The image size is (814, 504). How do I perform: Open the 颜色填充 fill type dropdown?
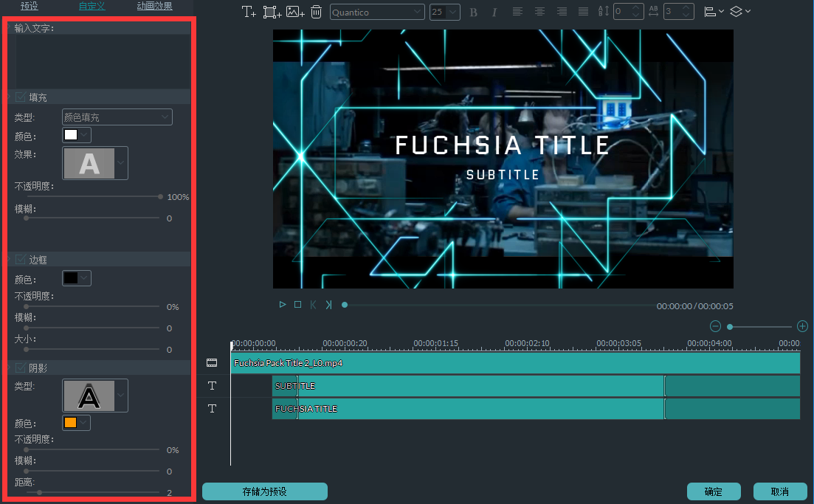coord(117,117)
